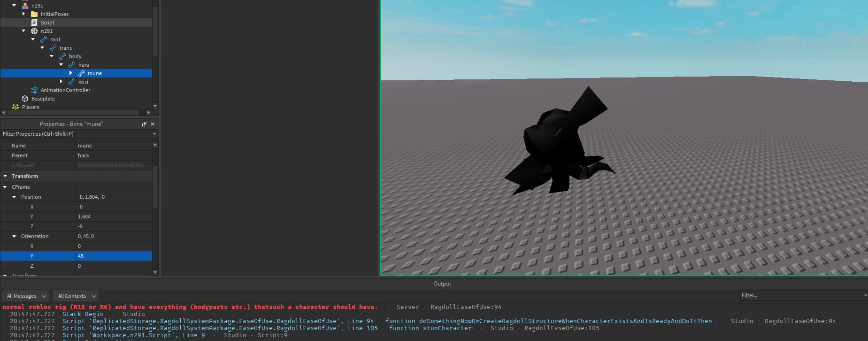
Task: Click the Script item icon
Action: coord(34,23)
